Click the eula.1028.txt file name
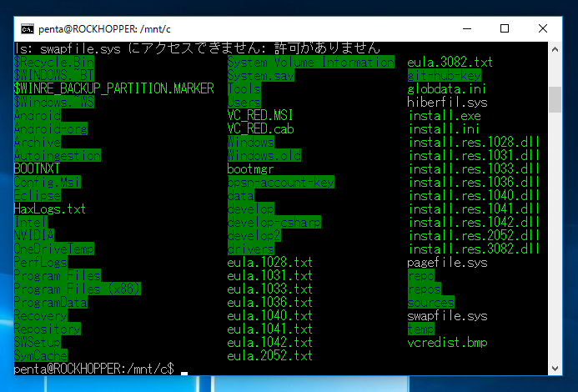Image resolution: width=578 pixels, height=392 pixels. pyautogui.click(x=270, y=262)
